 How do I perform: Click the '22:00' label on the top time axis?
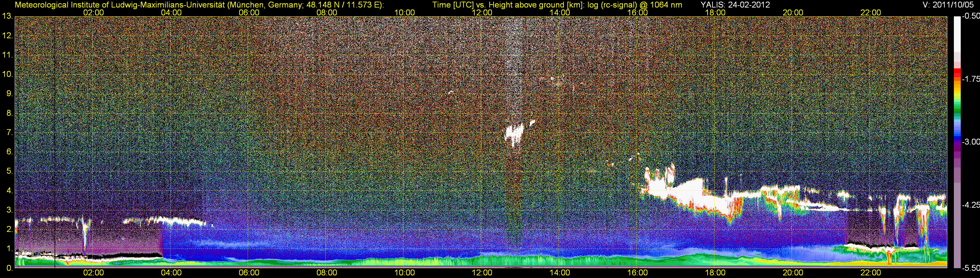[x=871, y=12]
